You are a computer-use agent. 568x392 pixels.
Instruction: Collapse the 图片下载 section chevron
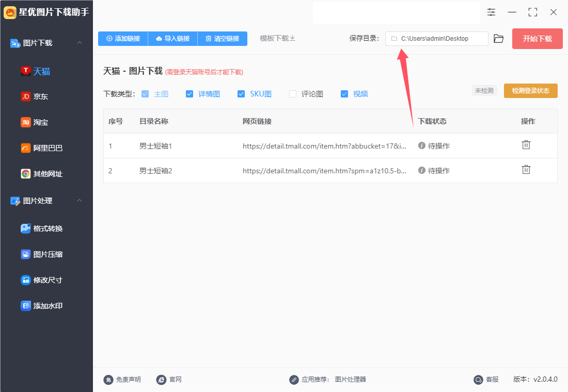(x=80, y=43)
